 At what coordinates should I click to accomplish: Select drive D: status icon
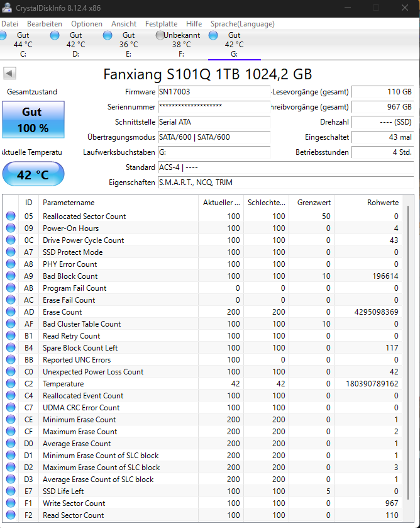55,35
